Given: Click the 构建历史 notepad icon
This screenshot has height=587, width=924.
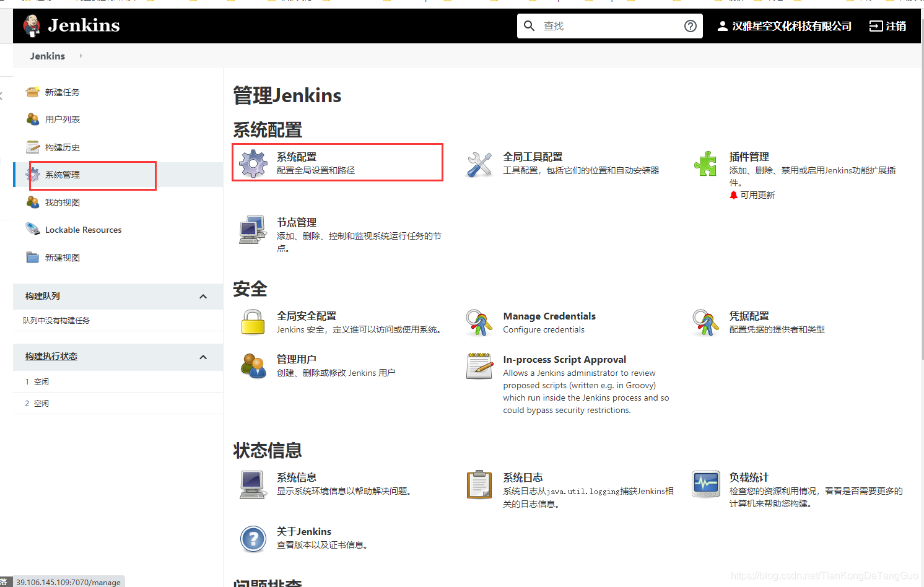Looking at the screenshot, I should click(33, 147).
